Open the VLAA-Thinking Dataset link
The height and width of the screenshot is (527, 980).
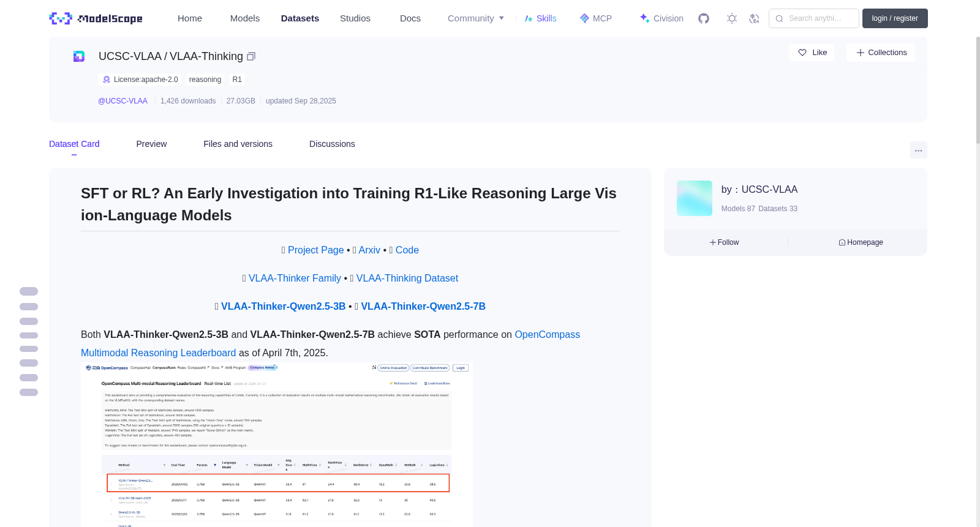point(407,278)
